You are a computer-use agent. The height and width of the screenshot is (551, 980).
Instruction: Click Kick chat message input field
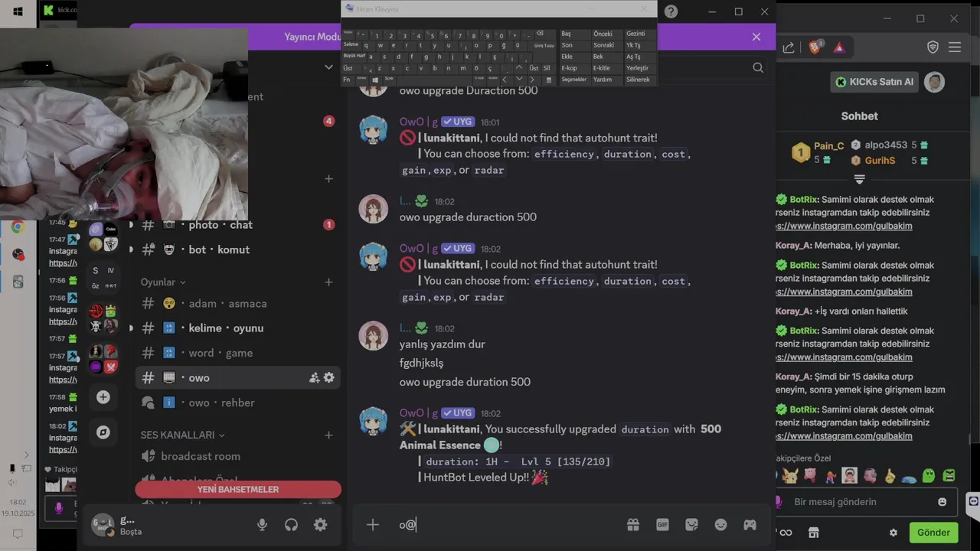(x=856, y=502)
